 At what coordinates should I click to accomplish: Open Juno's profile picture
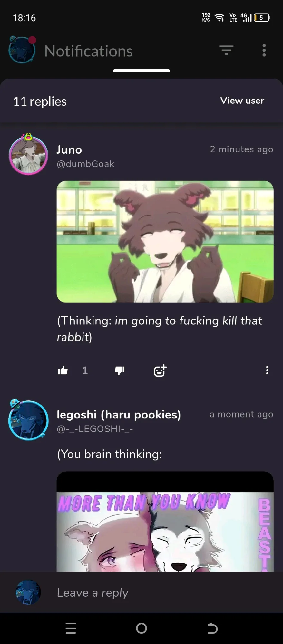(x=28, y=155)
